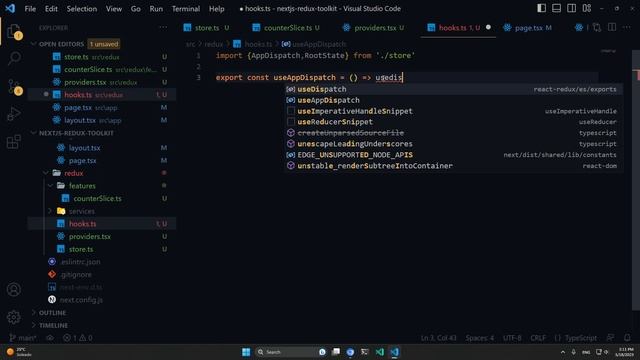
Task: Select unescapeLeadingUnderscores suggestion
Action: [x=453, y=144]
